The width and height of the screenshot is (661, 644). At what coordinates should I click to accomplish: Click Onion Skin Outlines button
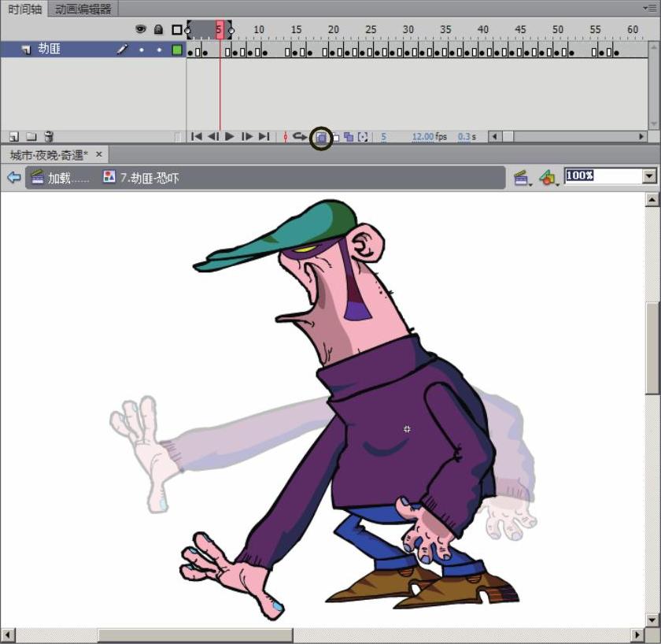click(x=335, y=137)
